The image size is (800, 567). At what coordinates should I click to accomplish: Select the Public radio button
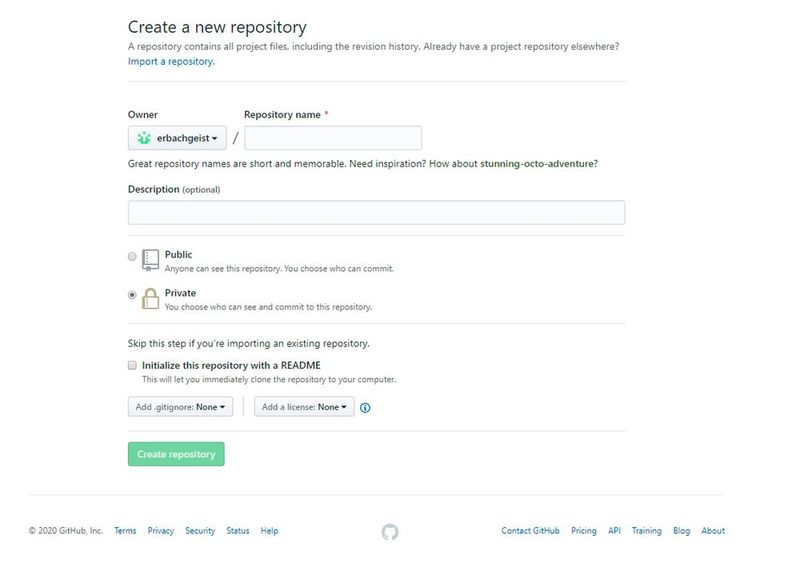132,256
